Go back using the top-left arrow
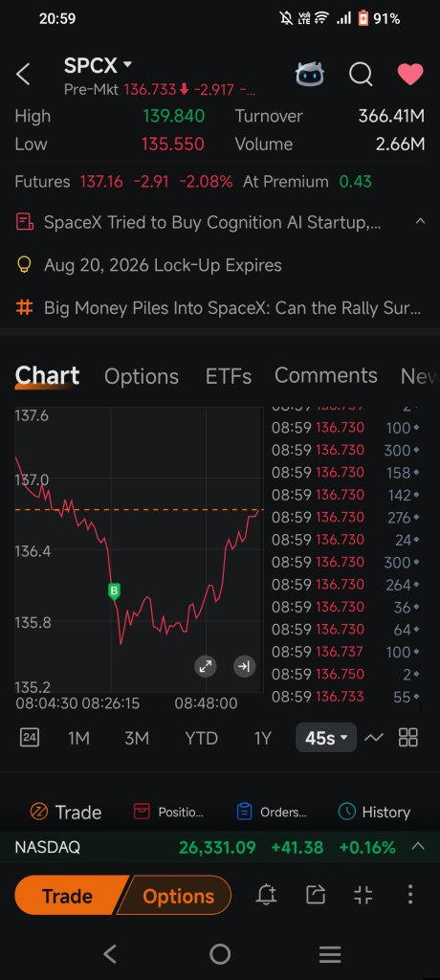This screenshot has height=980, width=440. coord(23,75)
